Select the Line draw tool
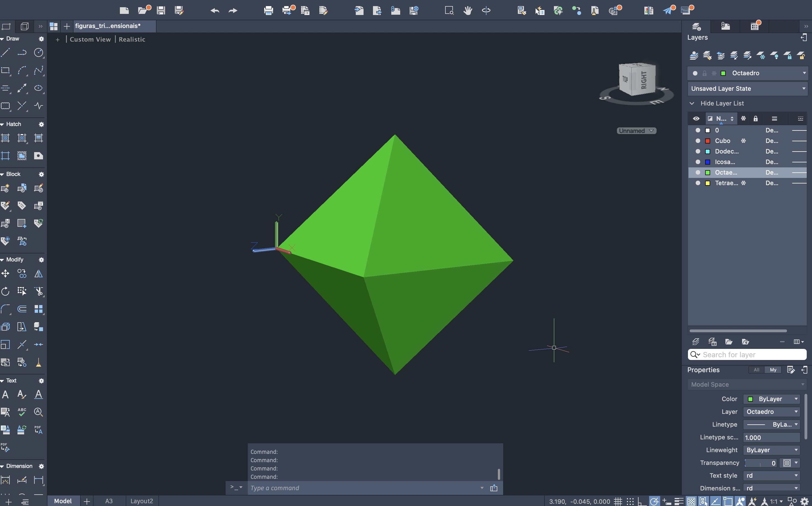 (x=6, y=52)
